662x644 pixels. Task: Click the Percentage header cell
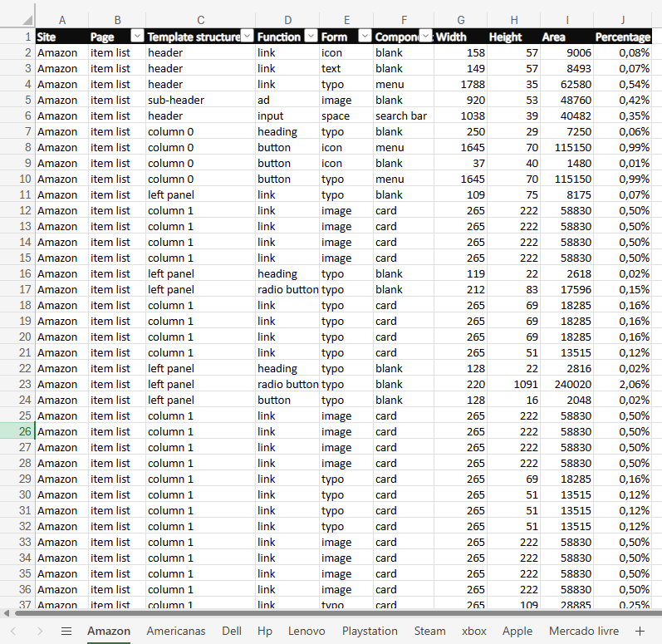623,37
